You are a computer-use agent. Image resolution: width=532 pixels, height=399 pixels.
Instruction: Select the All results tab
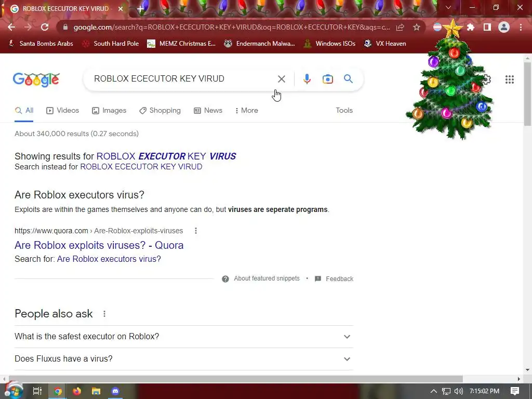pyautogui.click(x=24, y=111)
